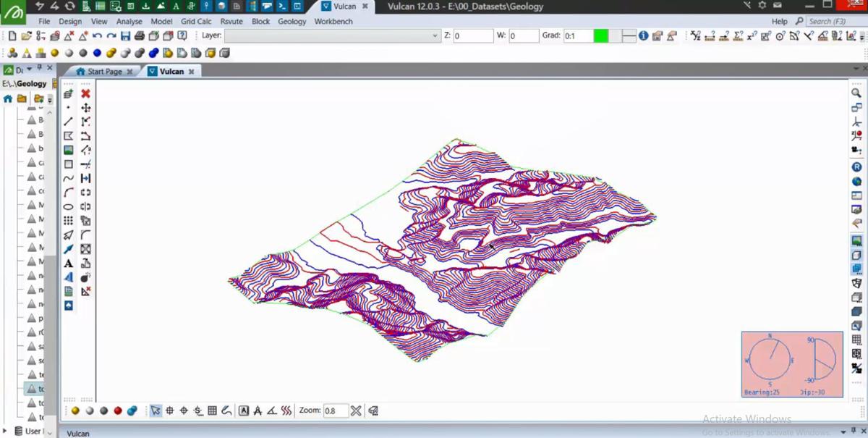This screenshot has height=438, width=868.
Task: Click the Zoom factor input field
Action: (x=336, y=410)
